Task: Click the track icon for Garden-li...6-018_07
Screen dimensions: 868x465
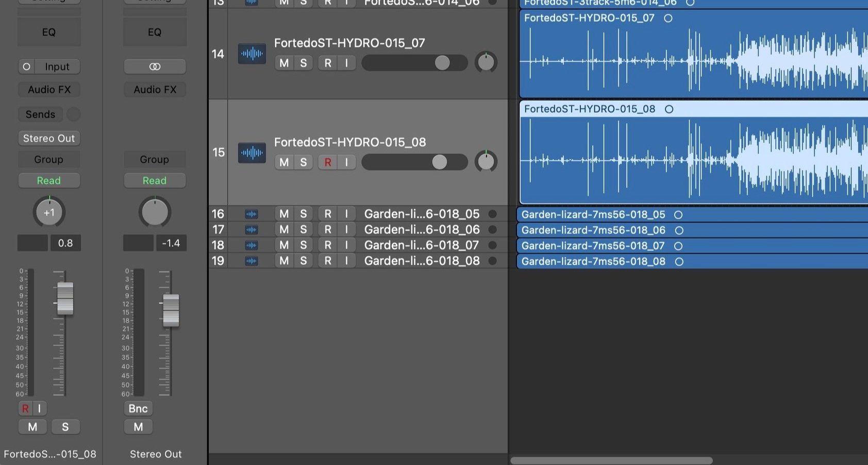Action: tap(251, 245)
